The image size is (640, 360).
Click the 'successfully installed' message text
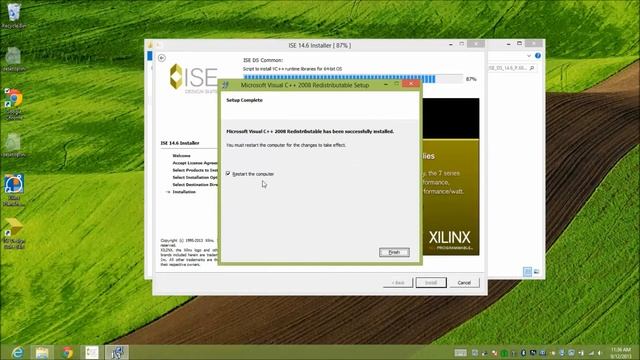tap(310, 131)
